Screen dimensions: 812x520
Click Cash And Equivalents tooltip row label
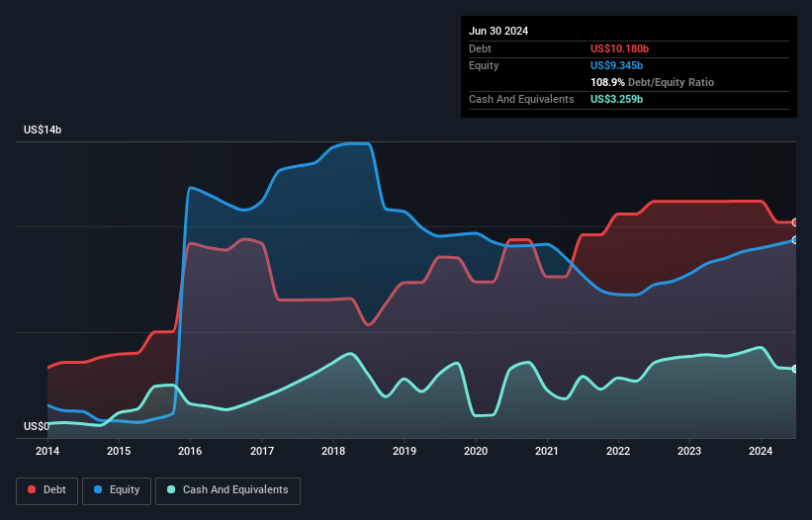point(521,99)
